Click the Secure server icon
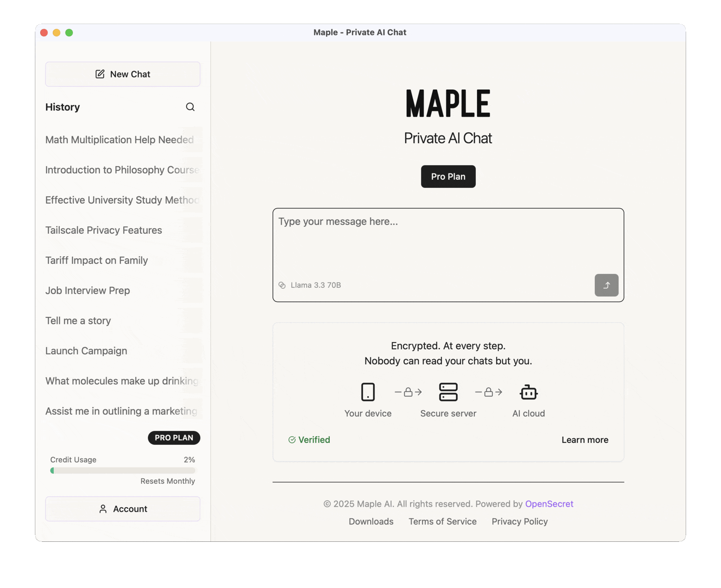Screen dimensions: 721x588 coord(448,392)
